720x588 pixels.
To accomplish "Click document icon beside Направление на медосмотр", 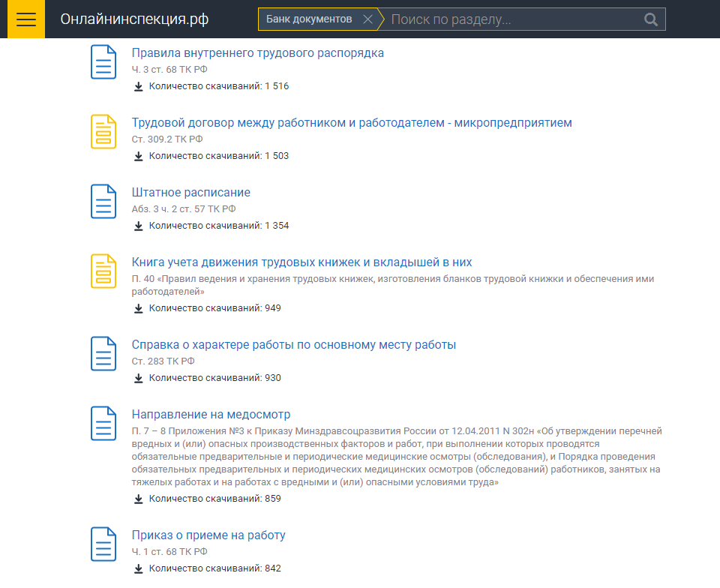I will 103,423.
